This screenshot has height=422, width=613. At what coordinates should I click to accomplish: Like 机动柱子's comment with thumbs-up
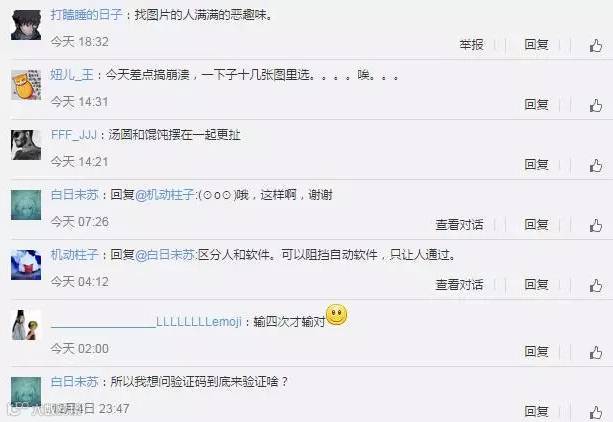tap(596, 286)
